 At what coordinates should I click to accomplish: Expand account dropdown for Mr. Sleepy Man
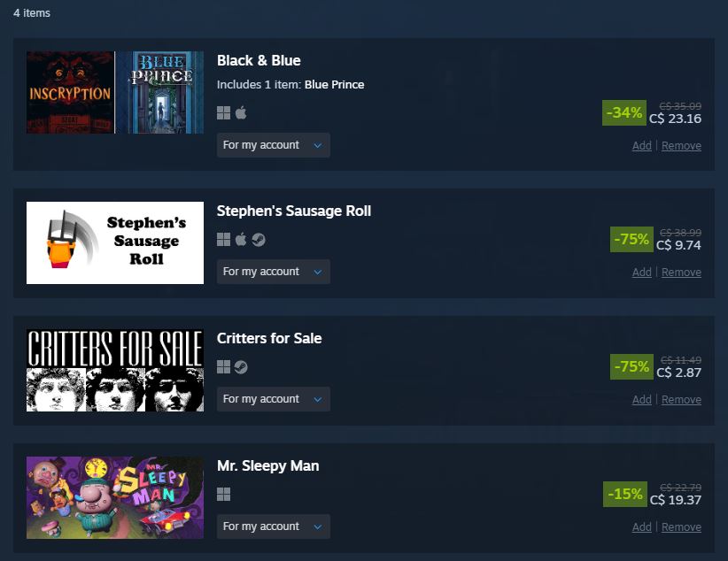274,526
